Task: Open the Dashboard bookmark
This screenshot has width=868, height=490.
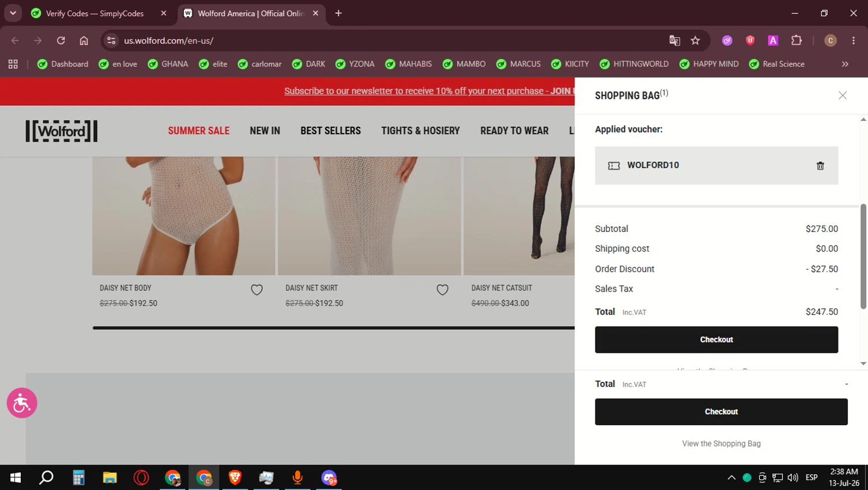Action: (63, 64)
